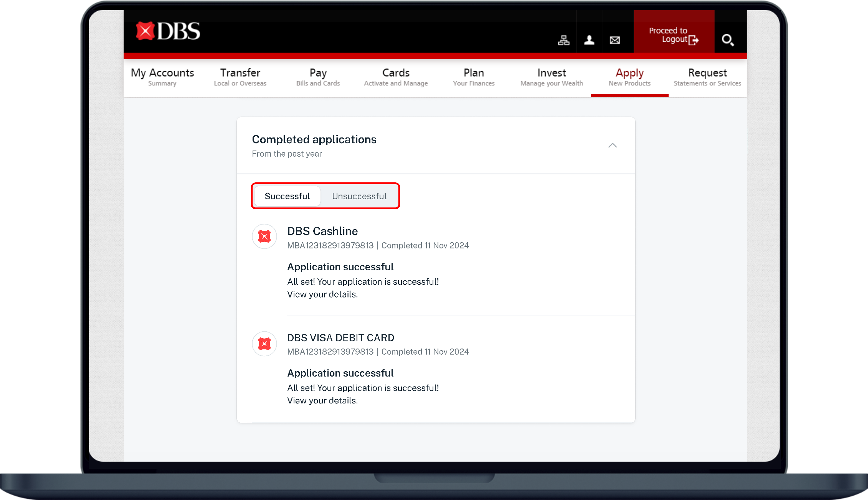Viewport: 868px width, 500px height.
Task: Switch to the Unsuccessful tab
Action: [359, 196]
